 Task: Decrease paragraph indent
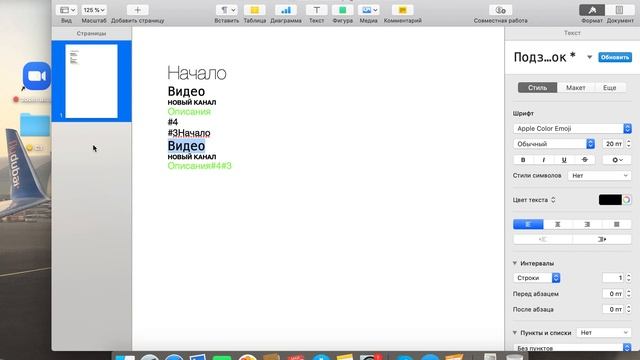click(543, 240)
